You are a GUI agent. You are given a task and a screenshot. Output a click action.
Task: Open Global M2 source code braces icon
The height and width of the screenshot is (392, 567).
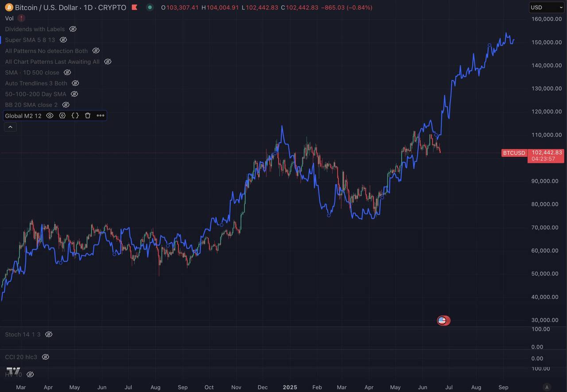pos(75,116)
